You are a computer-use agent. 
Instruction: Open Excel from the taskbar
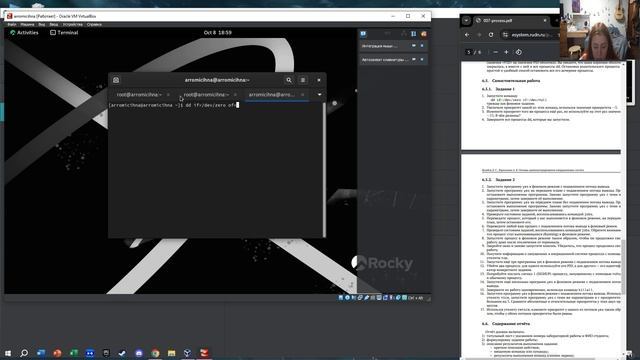click(73, 353)
